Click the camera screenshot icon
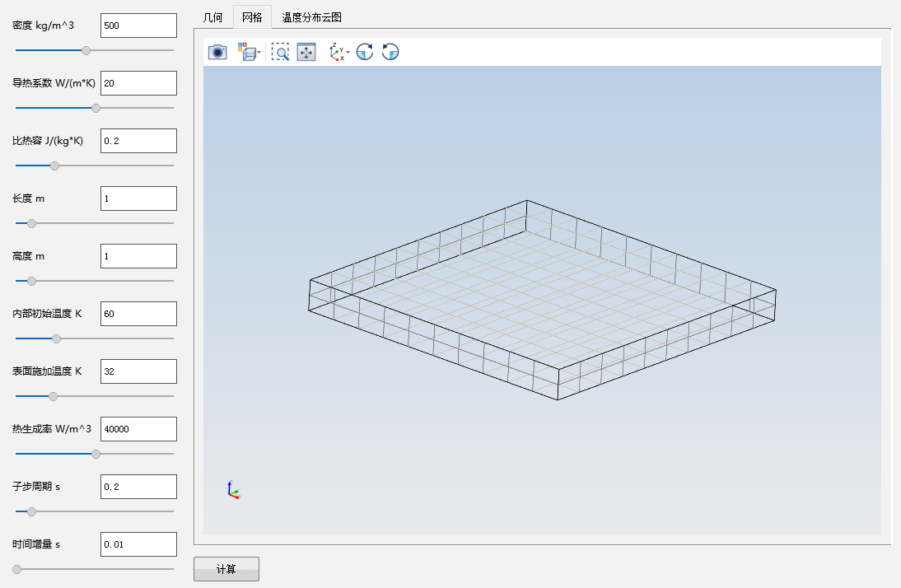Image resolution: width=901 pixels, height=588 pixels. [217, 53]
